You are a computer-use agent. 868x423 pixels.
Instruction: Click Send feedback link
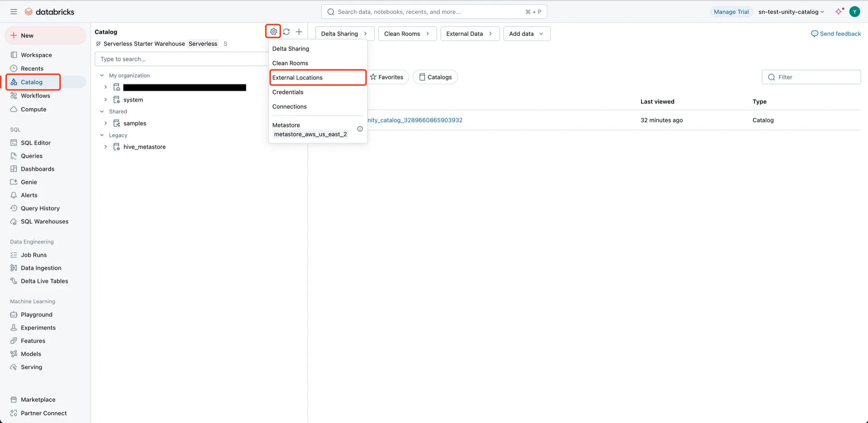coord(836,34)
